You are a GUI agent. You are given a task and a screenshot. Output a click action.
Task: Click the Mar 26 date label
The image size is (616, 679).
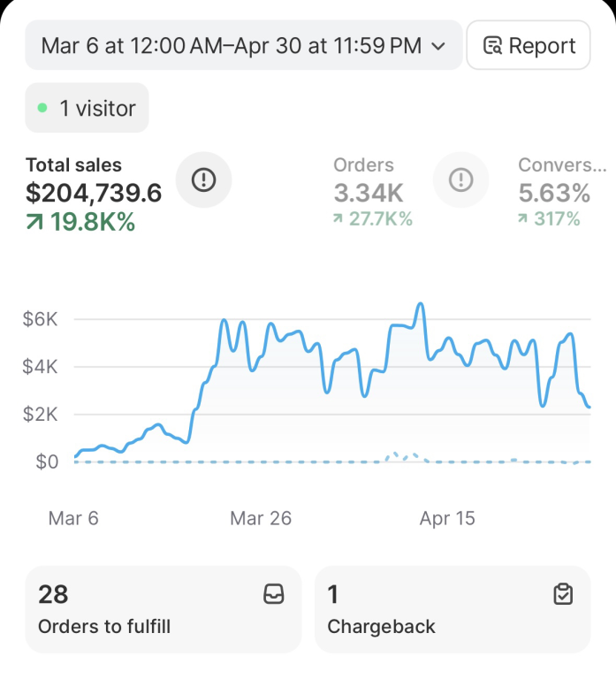tap(261, 518)
